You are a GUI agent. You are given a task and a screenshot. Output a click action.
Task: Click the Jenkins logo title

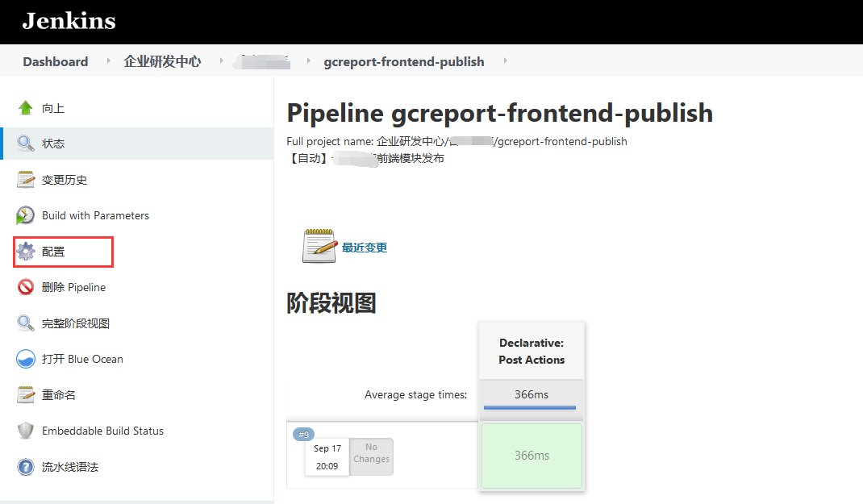point(69,21)
